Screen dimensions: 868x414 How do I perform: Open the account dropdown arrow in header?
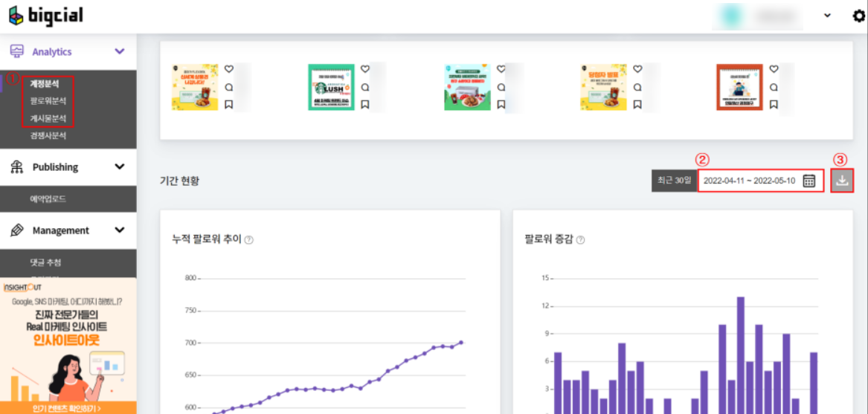[x=828, y=16]
